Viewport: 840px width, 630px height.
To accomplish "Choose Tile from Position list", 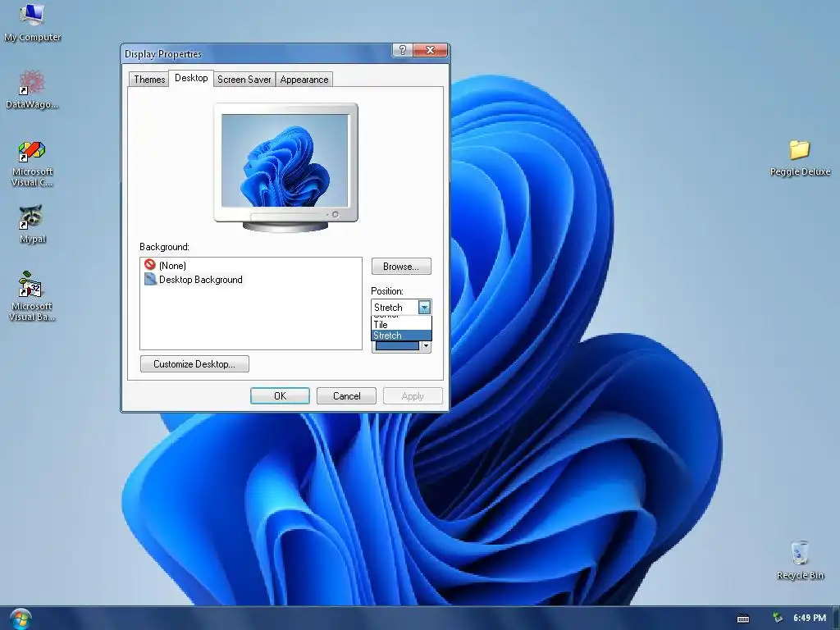I will pyautogui.click(x=401, y=325).
